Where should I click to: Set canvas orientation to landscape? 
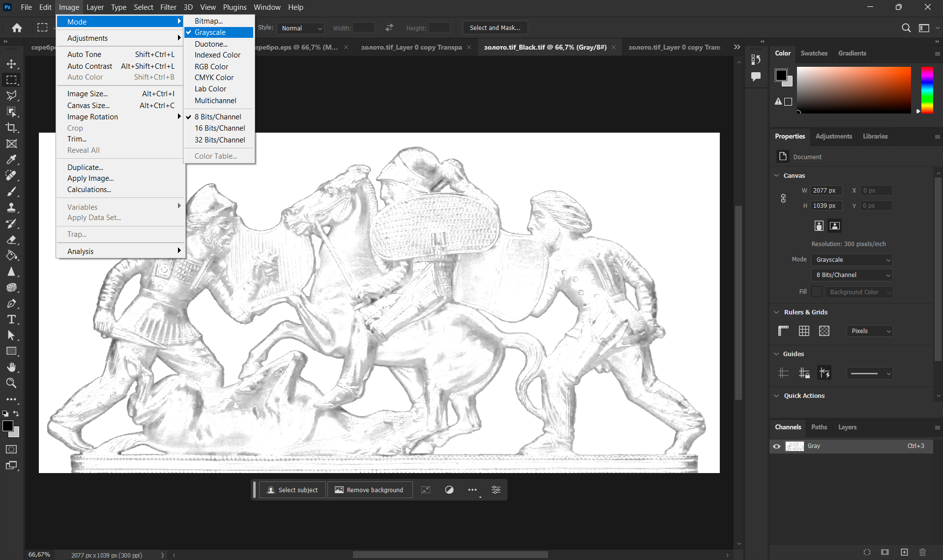[835, 225]
